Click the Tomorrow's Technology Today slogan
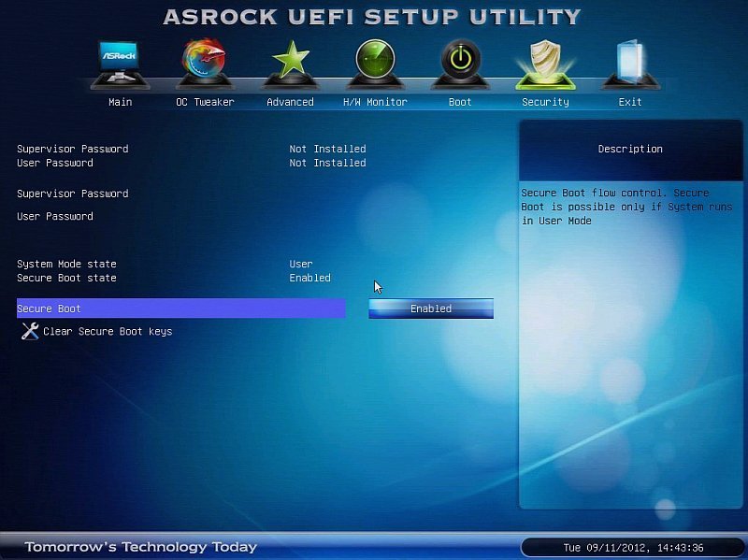Image resolution: width=748 pixels, height=560 pixels. point(141,547)
